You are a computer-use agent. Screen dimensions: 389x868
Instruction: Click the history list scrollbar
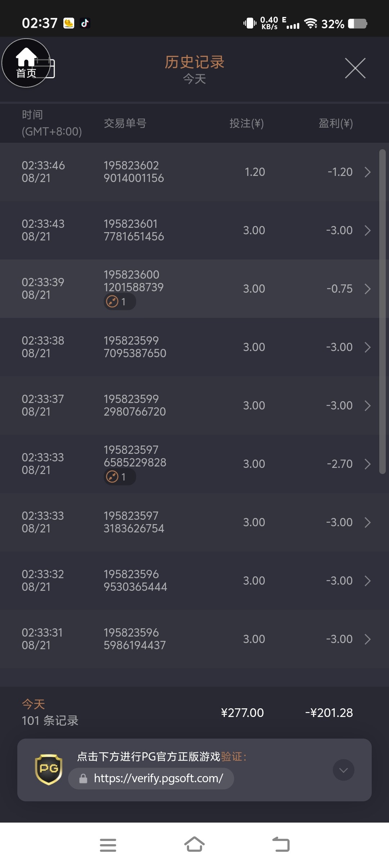[x=383, y=311]
